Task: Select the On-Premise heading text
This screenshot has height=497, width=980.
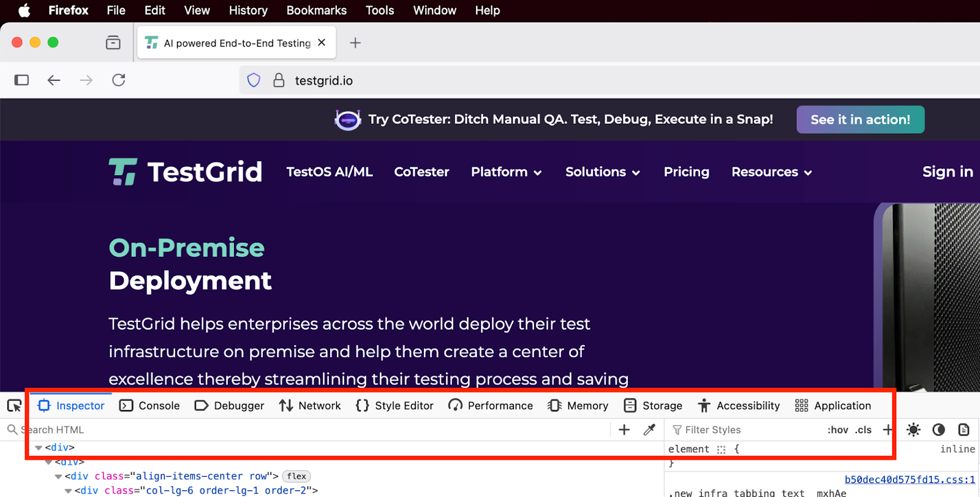Action: click(x=187, y=248)
